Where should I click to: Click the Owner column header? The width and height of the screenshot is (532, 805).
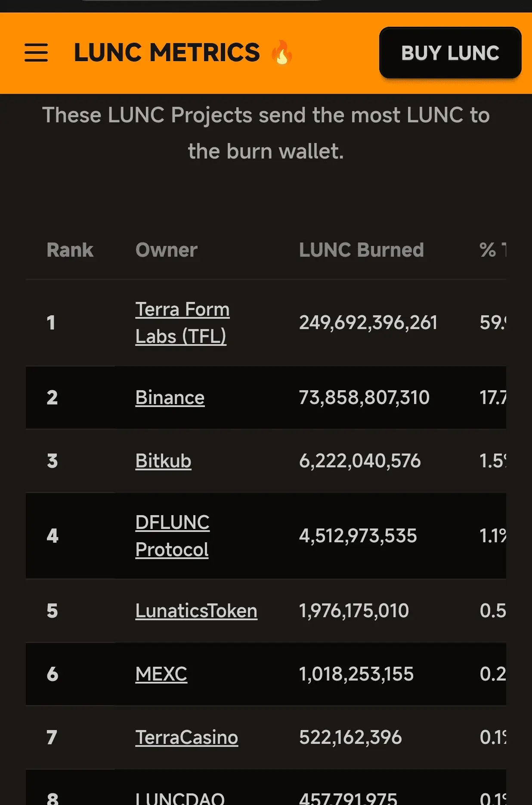(x=167, y=250)
